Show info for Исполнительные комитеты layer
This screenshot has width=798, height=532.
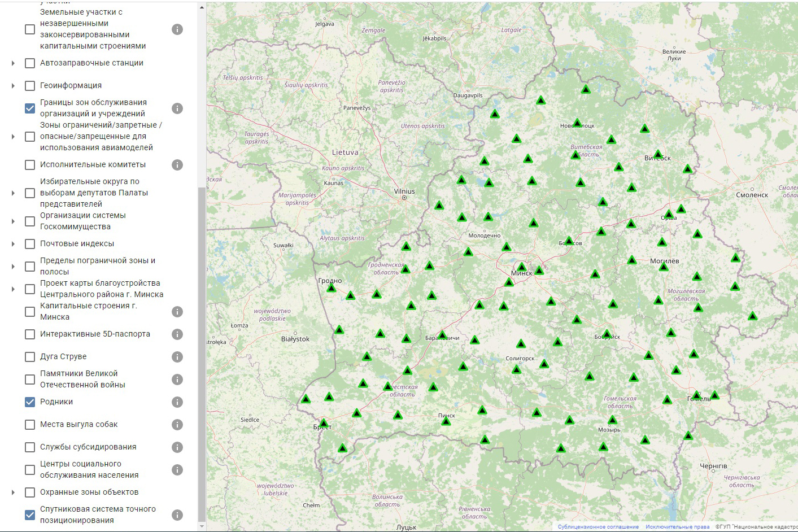pos(177,165)
